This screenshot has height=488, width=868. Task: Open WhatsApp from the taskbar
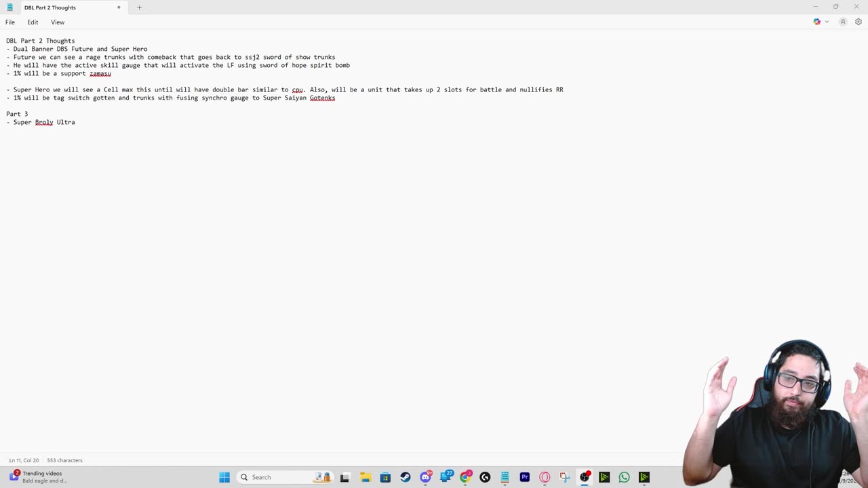[x=624, y=477]
